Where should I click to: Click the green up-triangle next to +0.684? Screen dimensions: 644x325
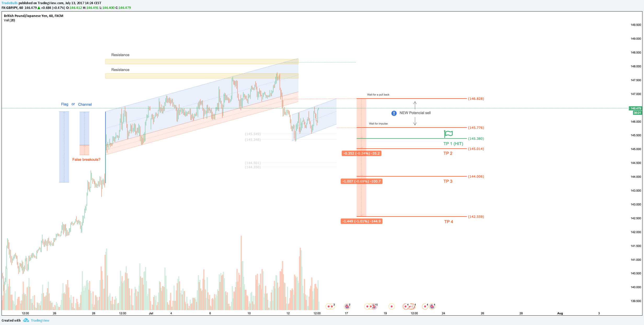(39, 8)
